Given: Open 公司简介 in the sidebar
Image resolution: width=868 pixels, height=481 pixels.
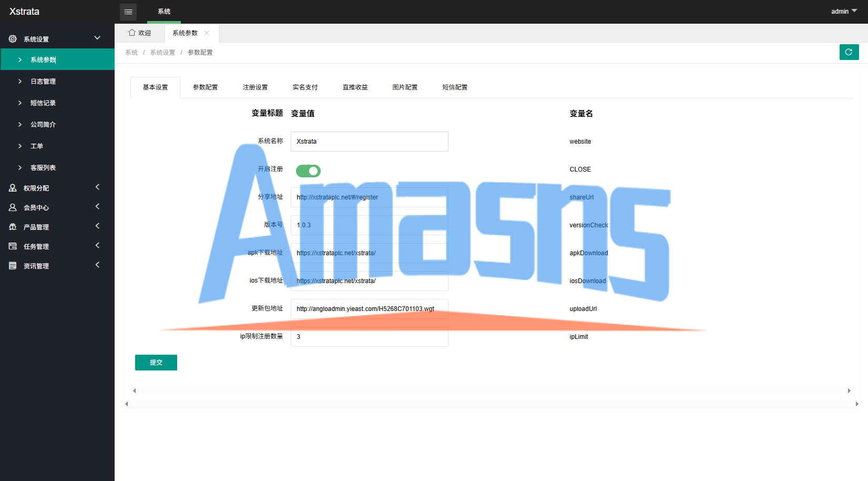Looking at the screenshot, I should click(57, 125).
